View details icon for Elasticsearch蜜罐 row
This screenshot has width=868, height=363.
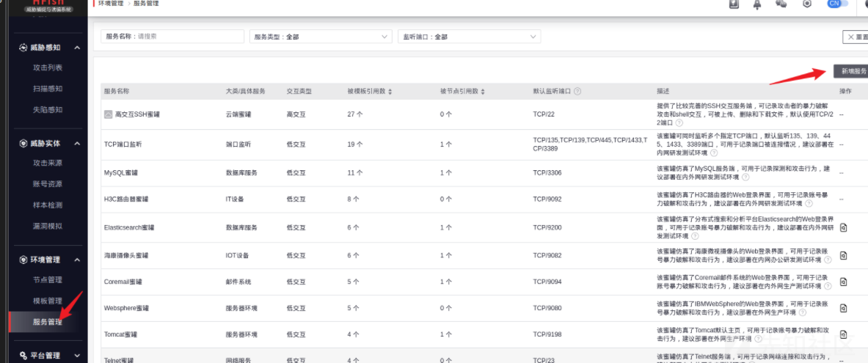pos(844,227)
